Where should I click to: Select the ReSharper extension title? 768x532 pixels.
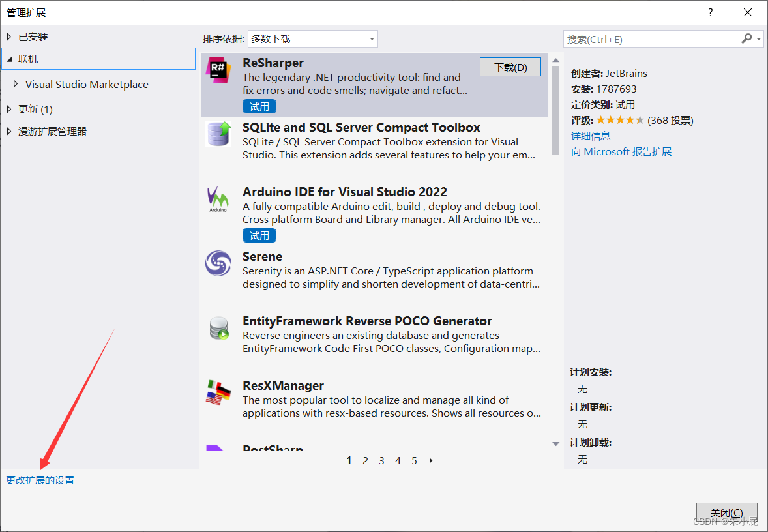(273, 63)
